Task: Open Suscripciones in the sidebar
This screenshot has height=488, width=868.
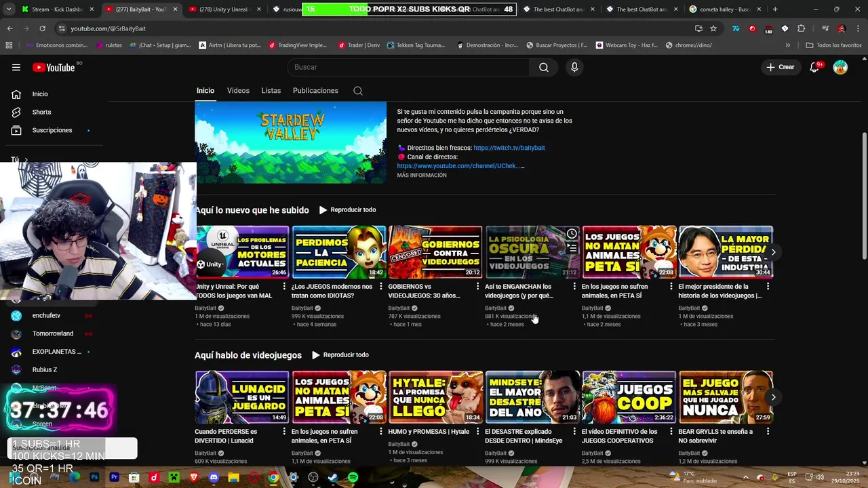Action: [52, 130]
